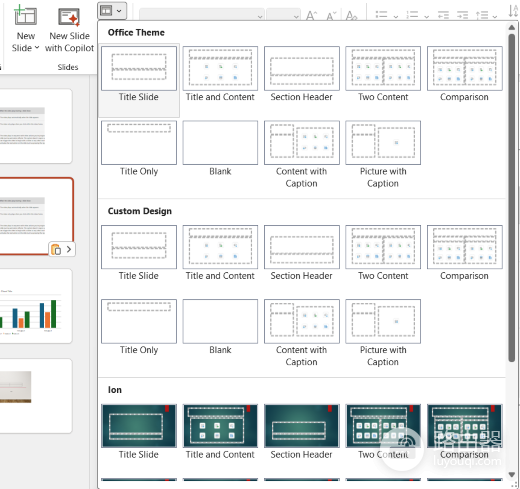Click the increase font size icon

click(x=311, y=15)
